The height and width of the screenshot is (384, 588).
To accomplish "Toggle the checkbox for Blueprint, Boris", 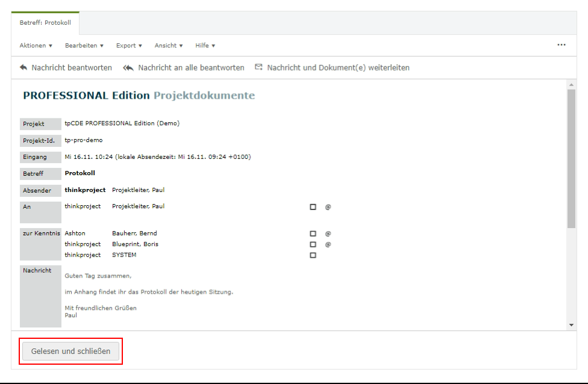I will click(313, 244).
